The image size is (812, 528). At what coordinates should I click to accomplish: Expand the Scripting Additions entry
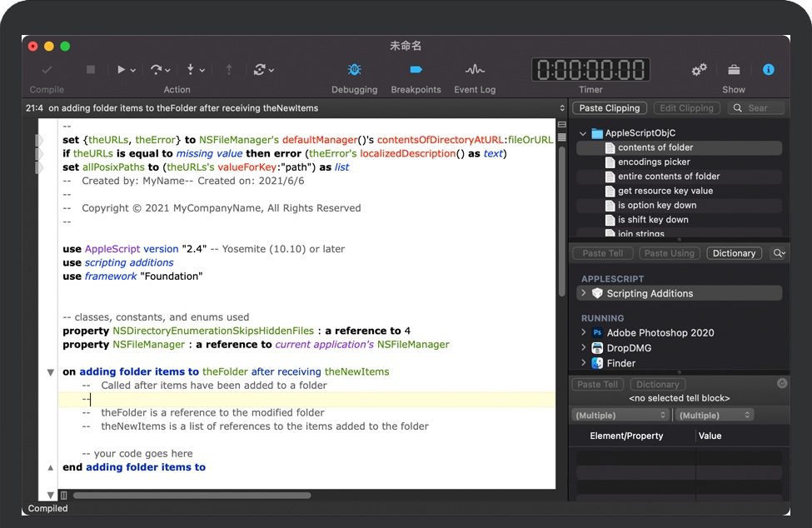584,293
